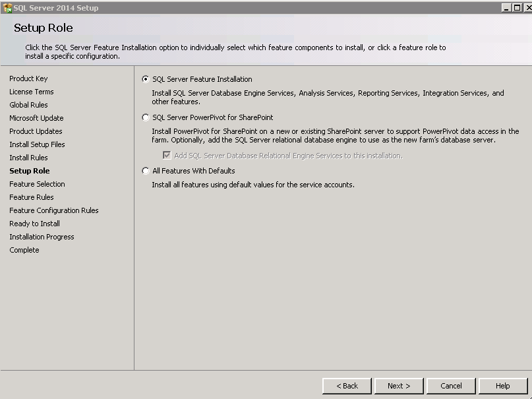Click the 'Install all features using default values' description
The width and height of the screenshot is (532, 399).
click(253, 185)
